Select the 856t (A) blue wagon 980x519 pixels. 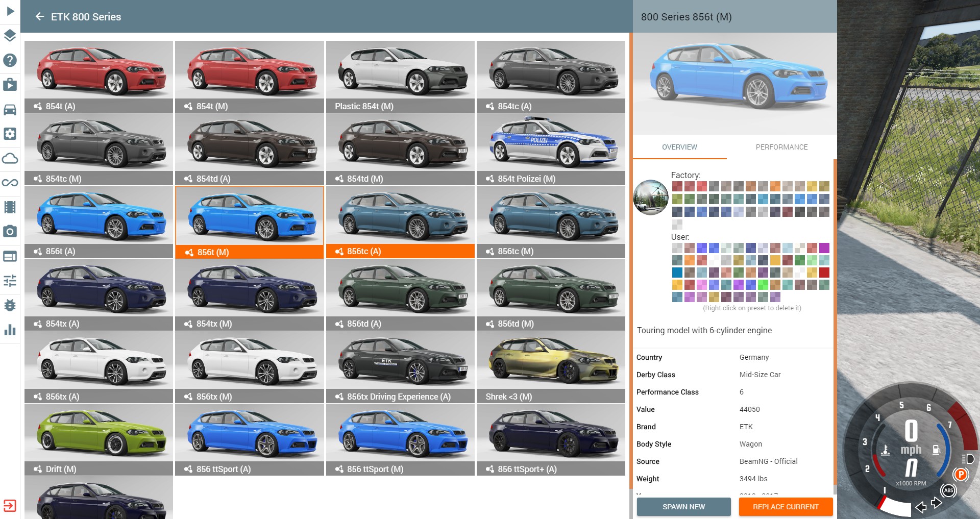coord(99,221)
